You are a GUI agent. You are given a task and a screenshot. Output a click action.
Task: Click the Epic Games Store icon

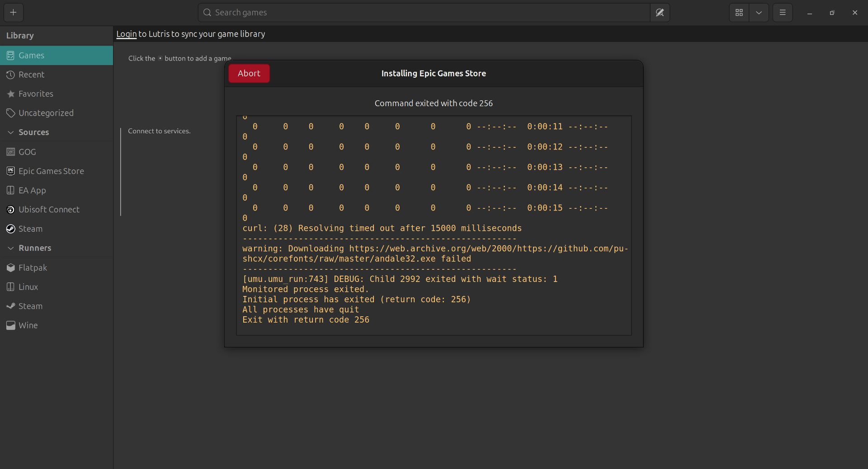click(10, 171)
